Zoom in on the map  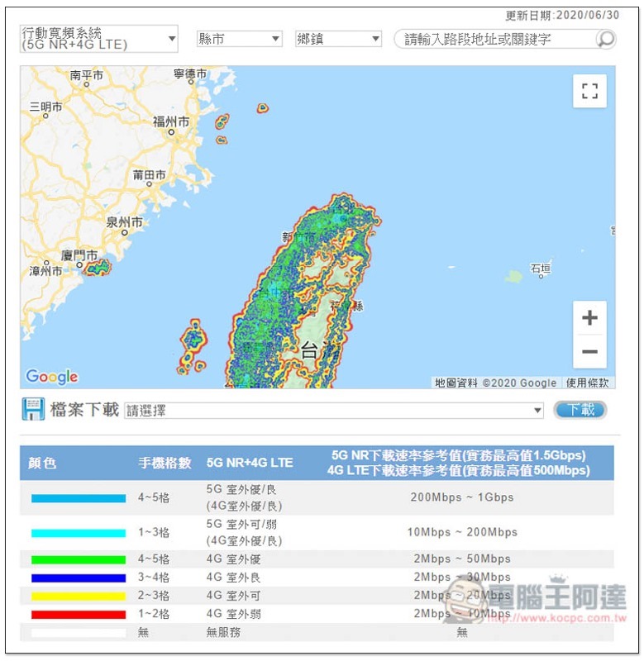(x=589, y=318)
